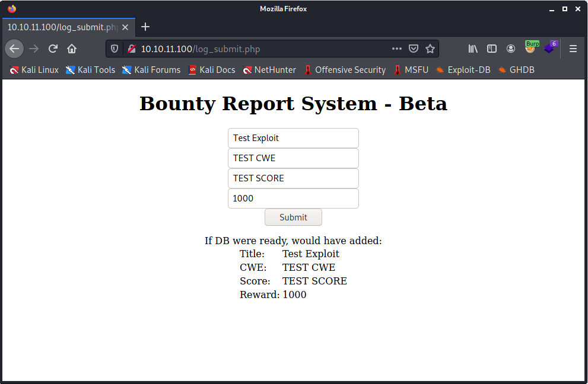588x384 pixels.
Task: Click the 'TEST SCORE' value in the result table
Action: [x=314, y=281]
